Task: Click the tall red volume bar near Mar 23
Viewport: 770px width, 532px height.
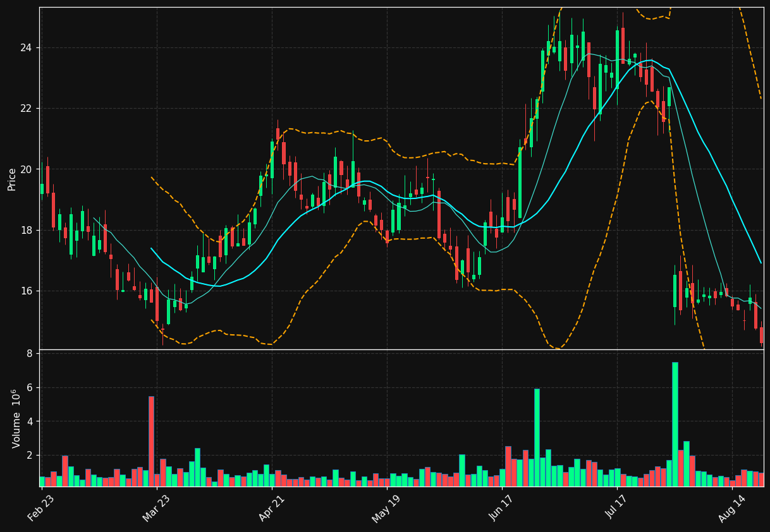Action: tap(151, 441)
